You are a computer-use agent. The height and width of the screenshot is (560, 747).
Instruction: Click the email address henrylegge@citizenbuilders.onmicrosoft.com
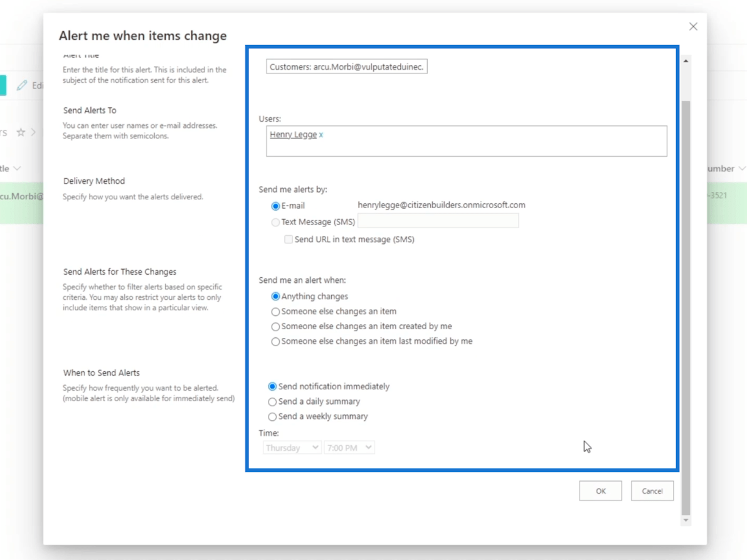441,205
